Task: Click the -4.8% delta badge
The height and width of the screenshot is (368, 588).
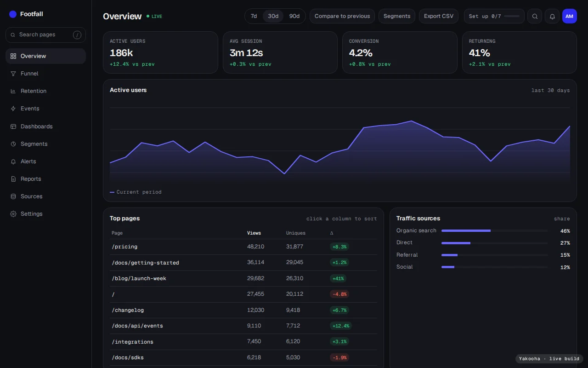Action: [x=339, y=294]
